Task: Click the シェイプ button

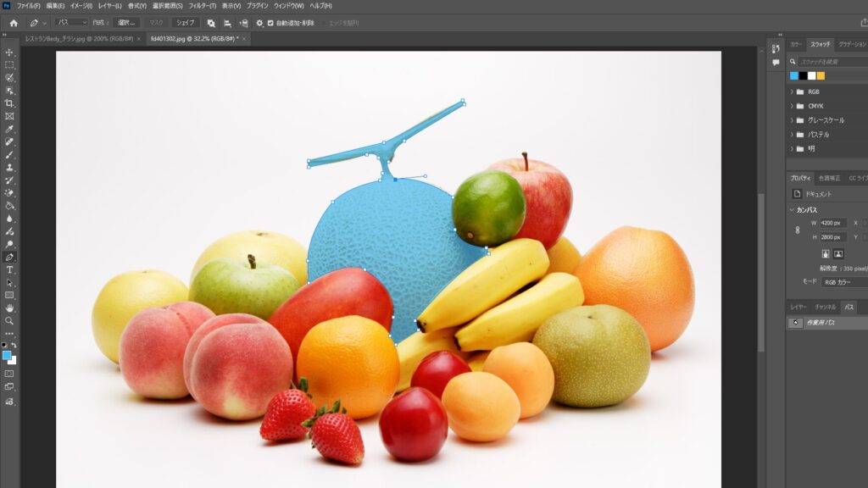Action: pyautogui.click(x=185, y=23)
